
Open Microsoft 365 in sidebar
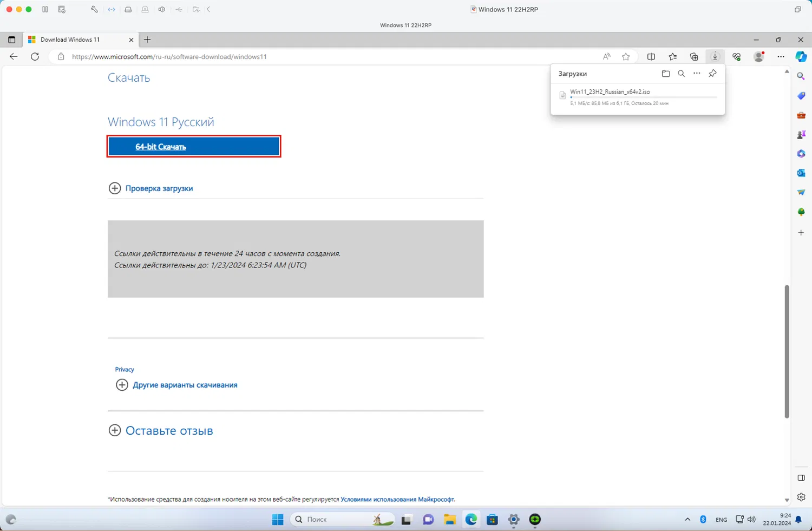pyautogui.click(x=801, y=154)
